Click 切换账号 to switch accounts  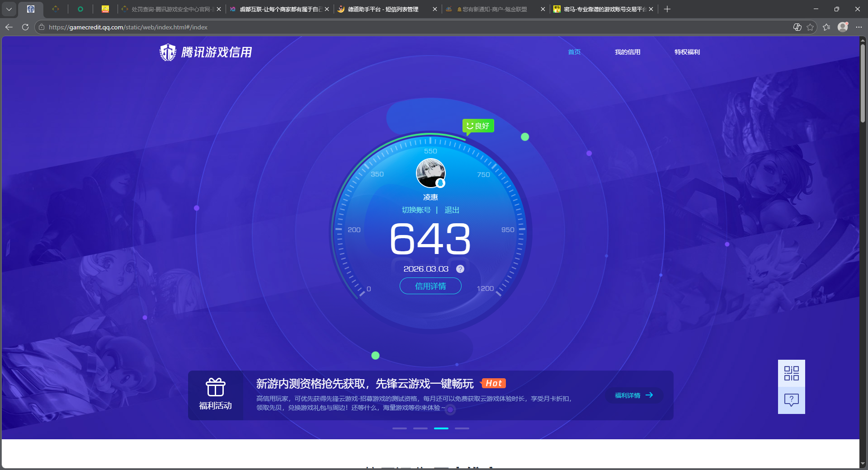tap(416, 210)
